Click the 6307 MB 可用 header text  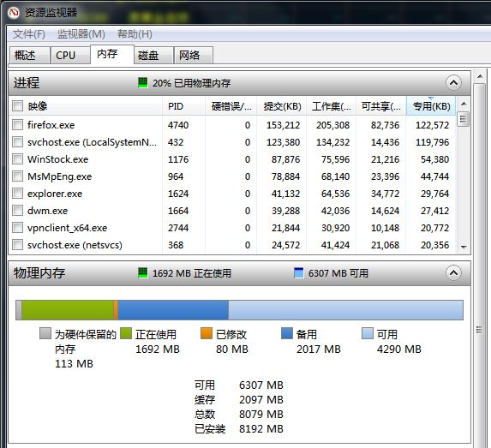coord(338,273)
